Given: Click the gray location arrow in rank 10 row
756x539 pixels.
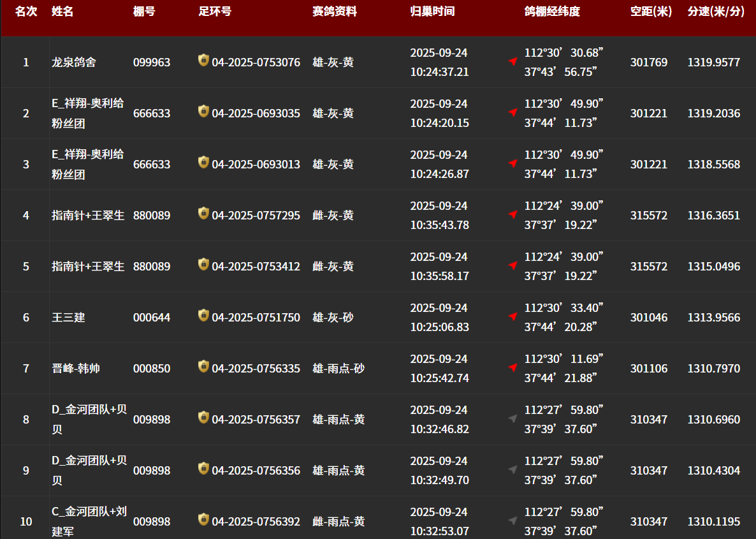Looking at the screenshot, I should [x=512, y=521].
